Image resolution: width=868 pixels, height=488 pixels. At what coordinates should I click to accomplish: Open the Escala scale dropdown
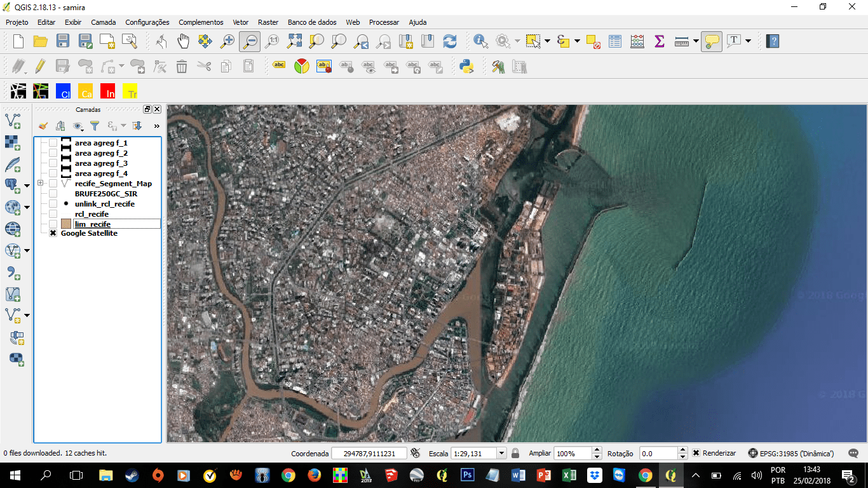(x=501, y=453)
